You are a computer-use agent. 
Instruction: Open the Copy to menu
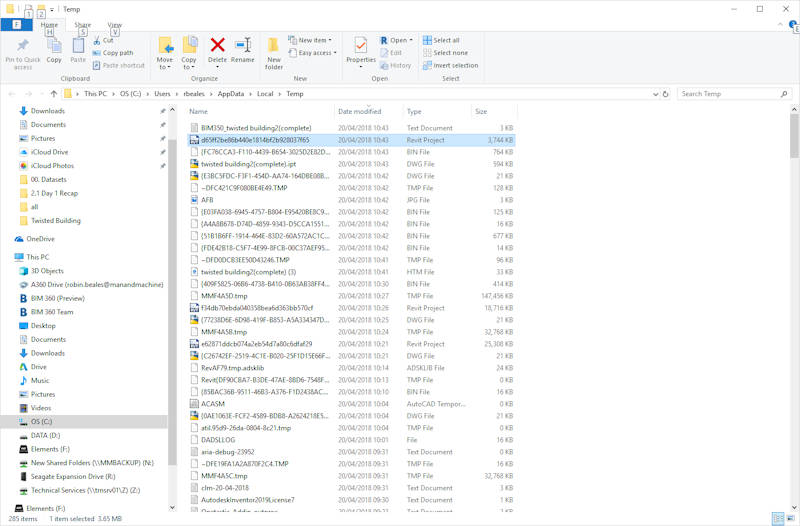pos(189,53)
